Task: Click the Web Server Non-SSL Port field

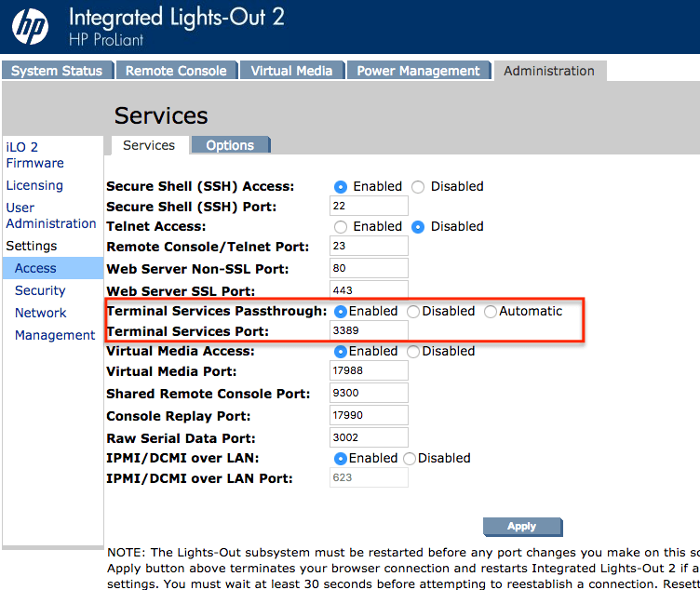Action: pyautogui.click(x=369, y=268)
